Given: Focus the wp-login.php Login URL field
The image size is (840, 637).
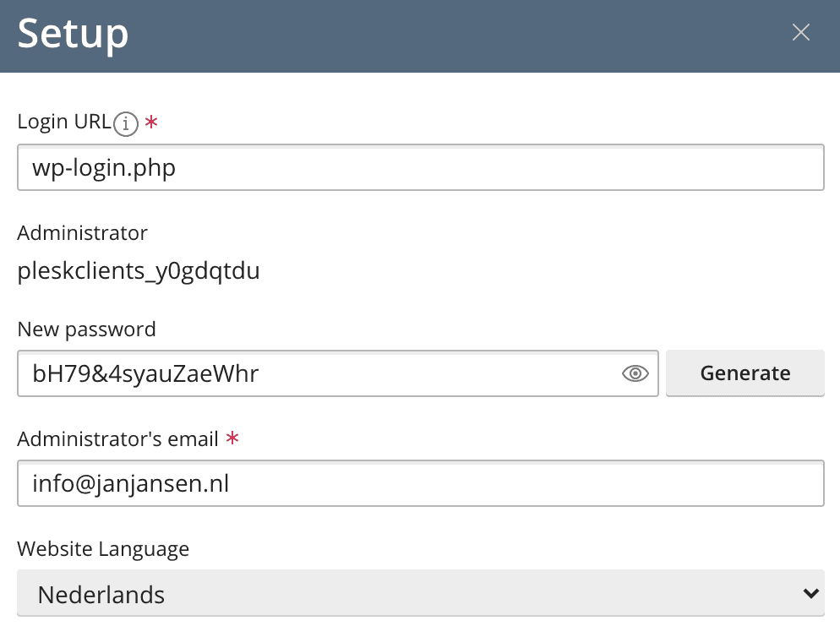Looking at the screenshot, I should [x=420, y=168].
